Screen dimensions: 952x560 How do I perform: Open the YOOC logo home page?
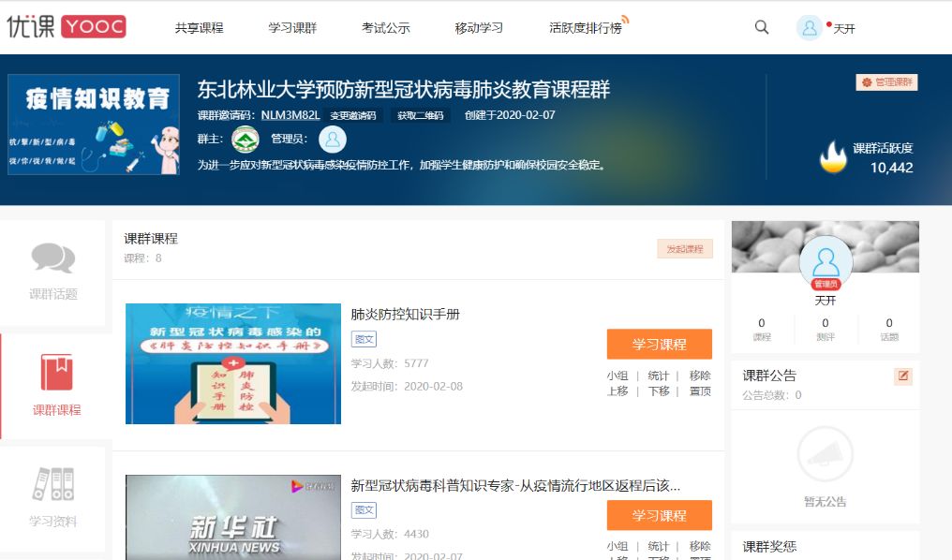[x=66, y=27]
